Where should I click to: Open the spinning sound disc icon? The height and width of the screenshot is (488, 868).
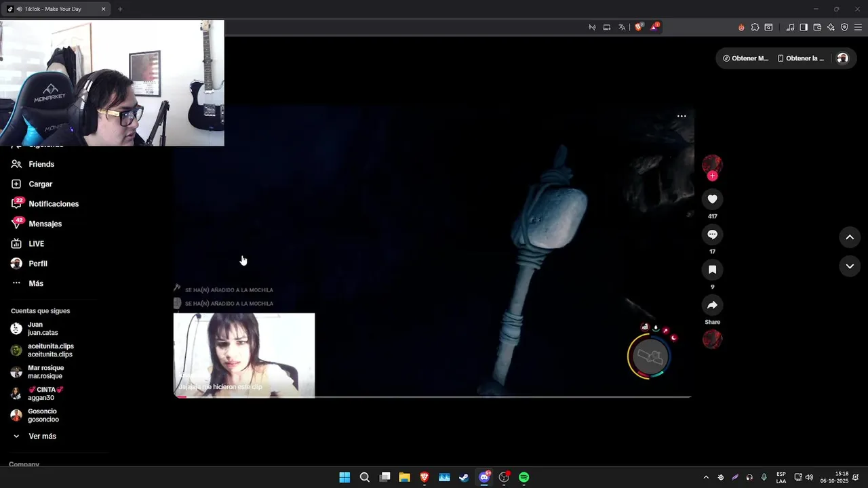click(x=712, y=339)
